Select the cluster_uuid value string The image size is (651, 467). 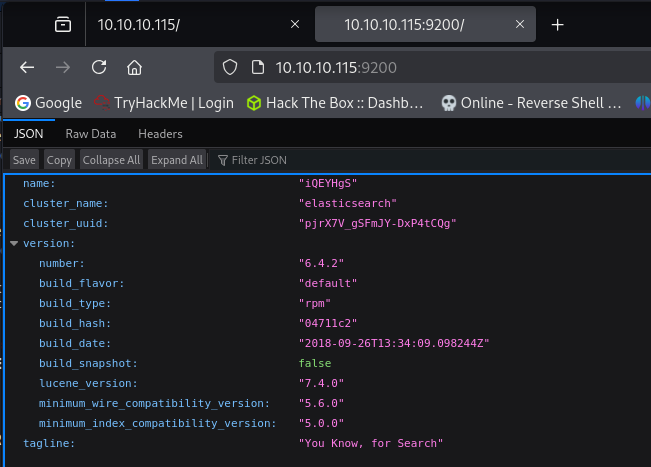[x=377, y=223]
